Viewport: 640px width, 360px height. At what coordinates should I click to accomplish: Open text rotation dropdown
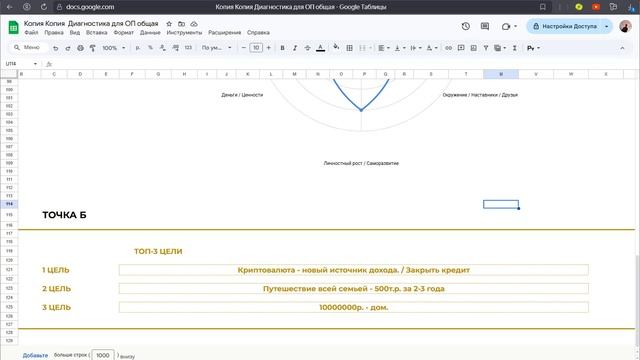[432, 48]
